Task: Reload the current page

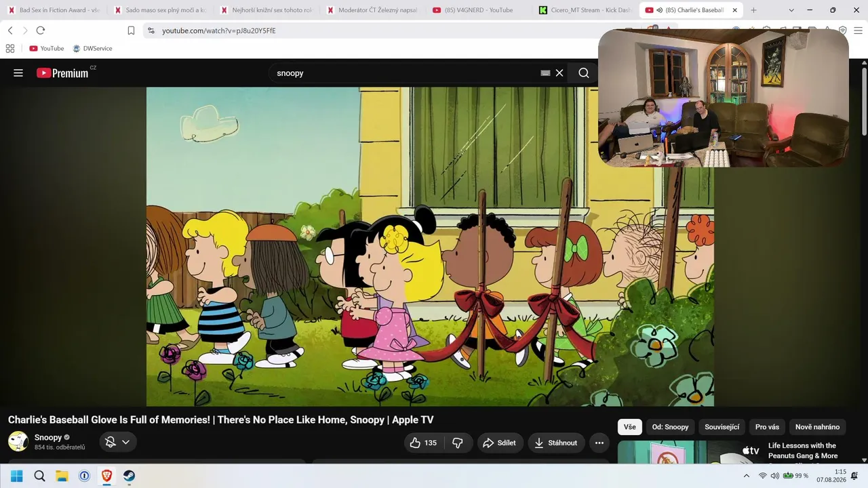Action: pyautogui.click(x=41, y=30)
